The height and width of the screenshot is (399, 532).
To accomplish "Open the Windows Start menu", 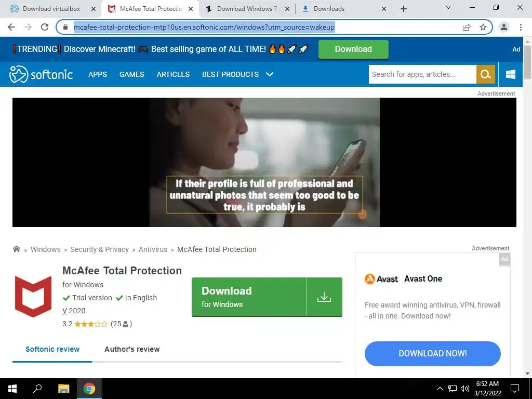I will [12, 389].
